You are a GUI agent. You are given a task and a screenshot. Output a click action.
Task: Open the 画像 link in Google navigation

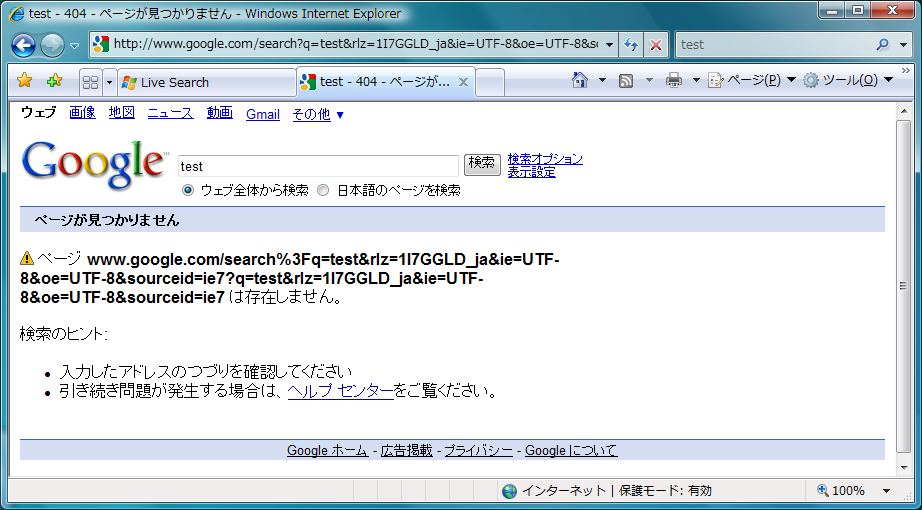pos(82,113)
